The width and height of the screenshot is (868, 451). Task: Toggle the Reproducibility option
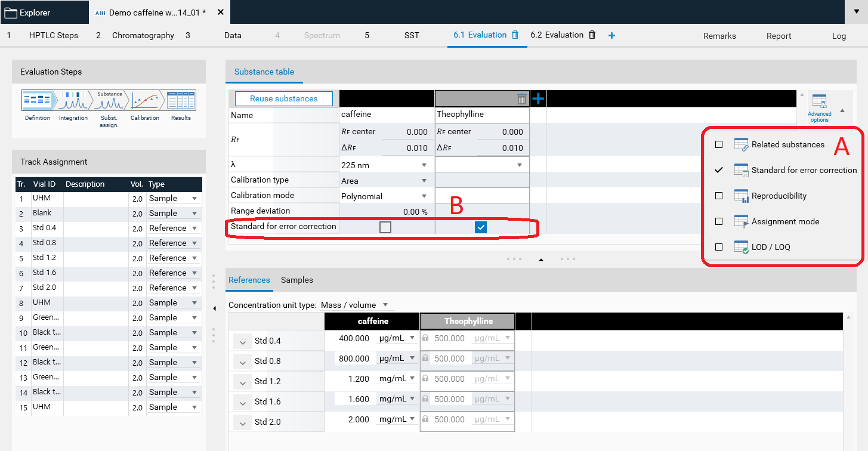click(719, 196)
